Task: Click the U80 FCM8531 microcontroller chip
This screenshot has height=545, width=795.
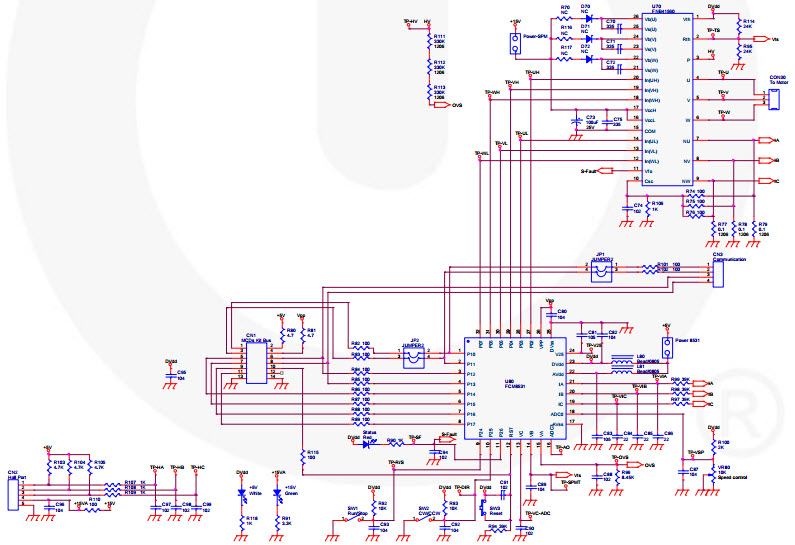Action: coord(510,385)
